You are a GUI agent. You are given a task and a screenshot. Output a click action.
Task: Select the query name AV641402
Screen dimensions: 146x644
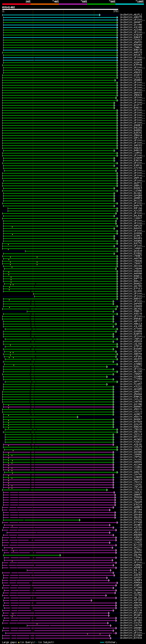[8, 8]
